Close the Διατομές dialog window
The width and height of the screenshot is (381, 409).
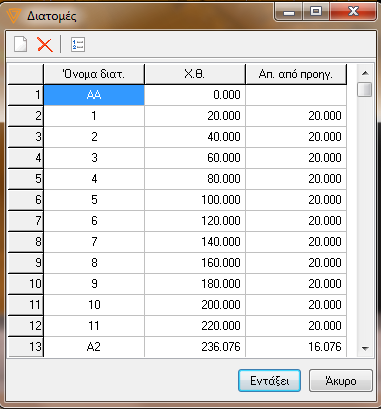353,12
